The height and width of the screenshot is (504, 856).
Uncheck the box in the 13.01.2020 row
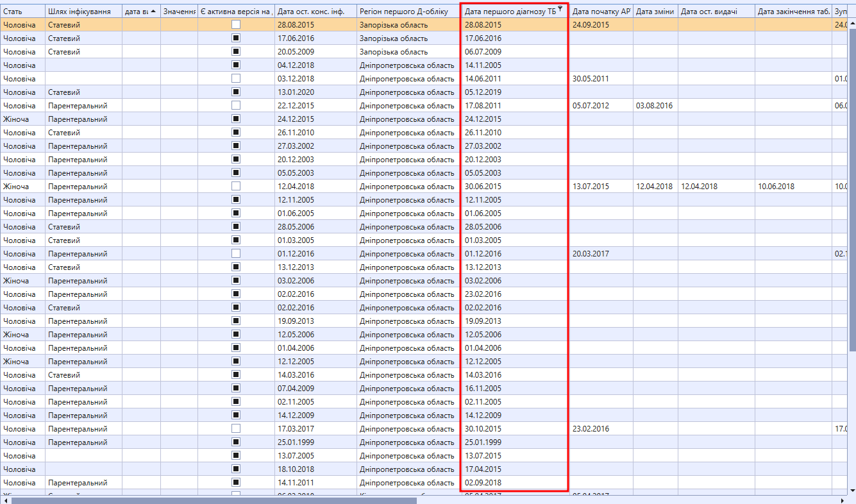(236, 92)
